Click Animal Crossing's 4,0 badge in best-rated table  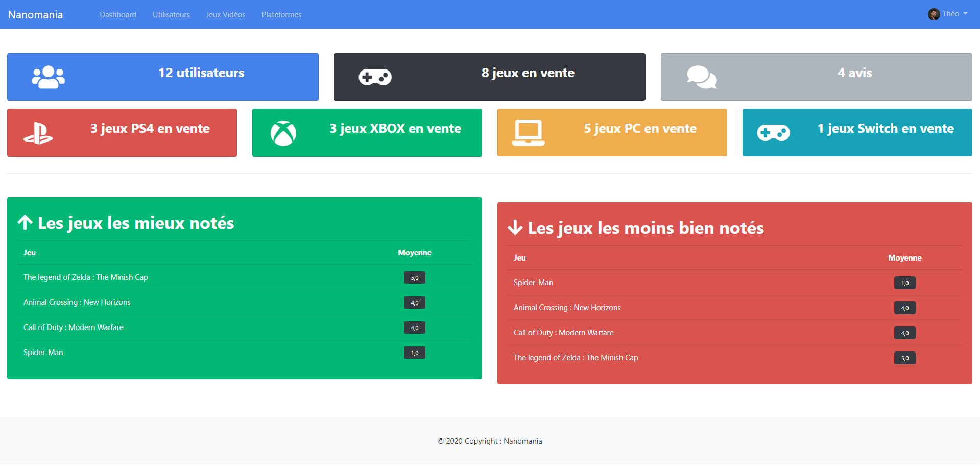pos(415,303)
